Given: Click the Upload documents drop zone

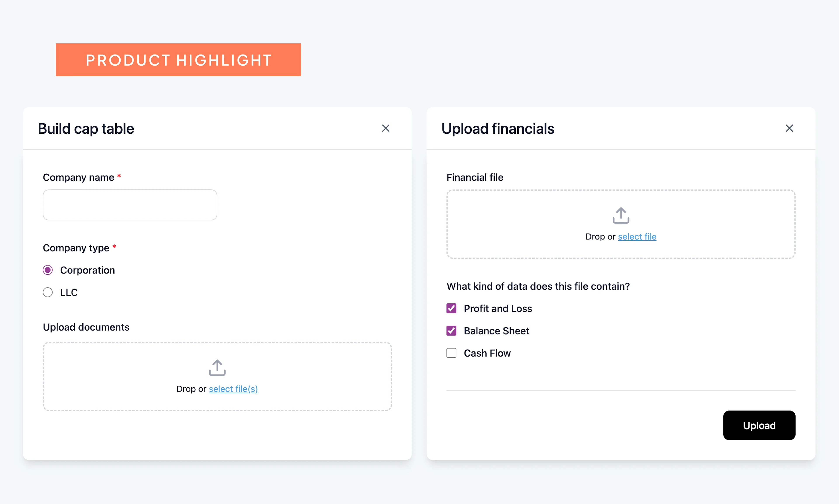Looking at the screenshot, I should (x=217, y=377).
